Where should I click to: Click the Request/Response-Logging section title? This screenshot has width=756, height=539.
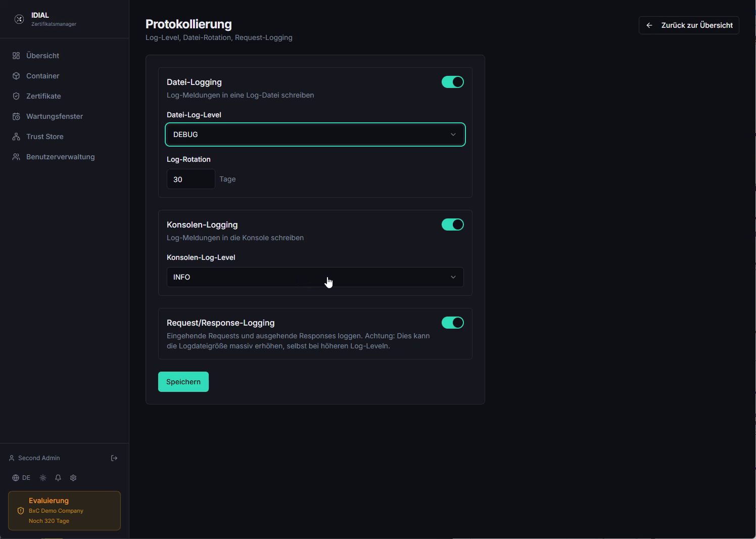coord(221,323)
